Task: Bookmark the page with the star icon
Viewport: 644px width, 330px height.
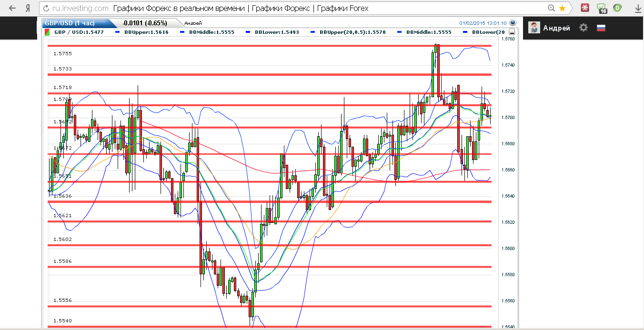Action: tap(563, 8)
